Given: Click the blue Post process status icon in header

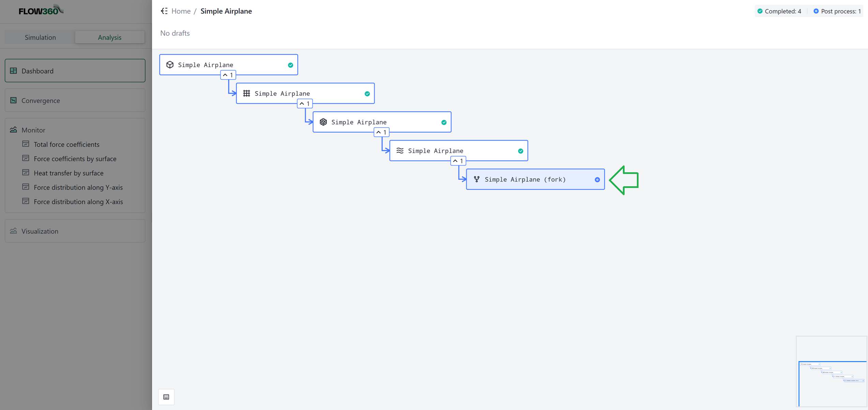Looking at the screenshot, I should pos(816,11).
